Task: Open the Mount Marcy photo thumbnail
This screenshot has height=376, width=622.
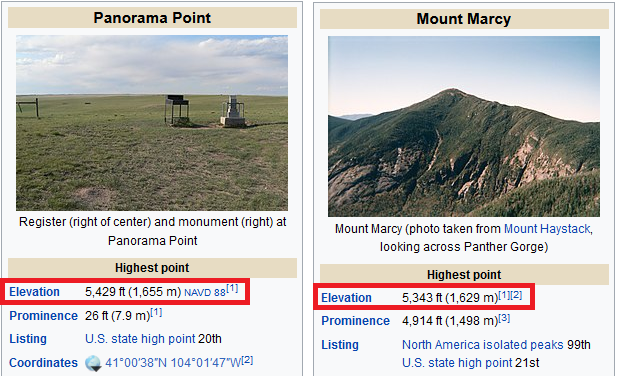Action: click(x=464, y=127)
